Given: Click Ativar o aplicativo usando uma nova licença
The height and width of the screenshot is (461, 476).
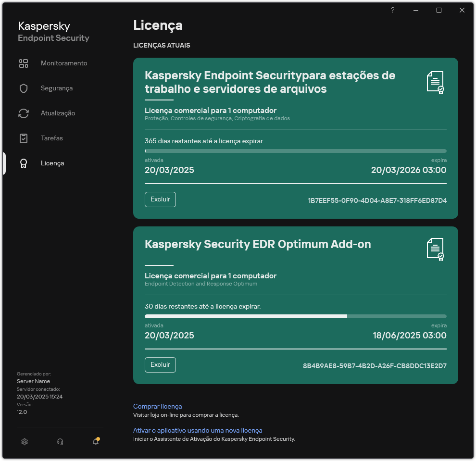Looking at the screenshot, I should pos(198,430).
